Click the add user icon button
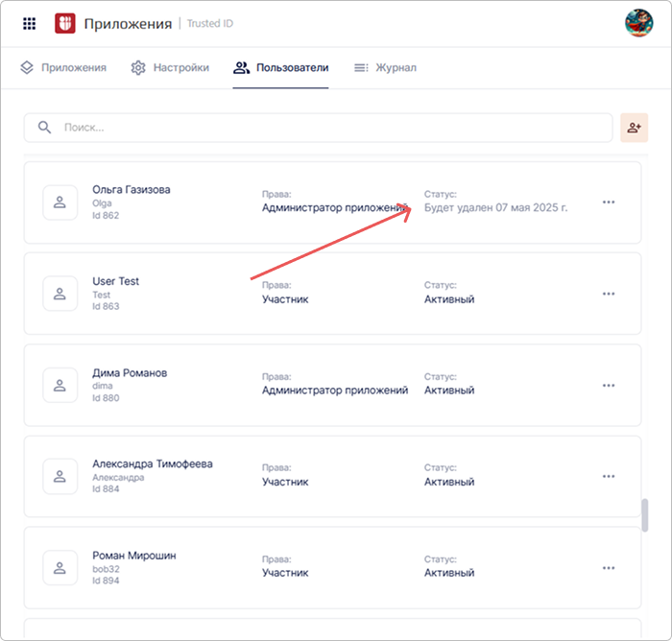The height and width of the screenshot is (641, 672). point(635,128)
